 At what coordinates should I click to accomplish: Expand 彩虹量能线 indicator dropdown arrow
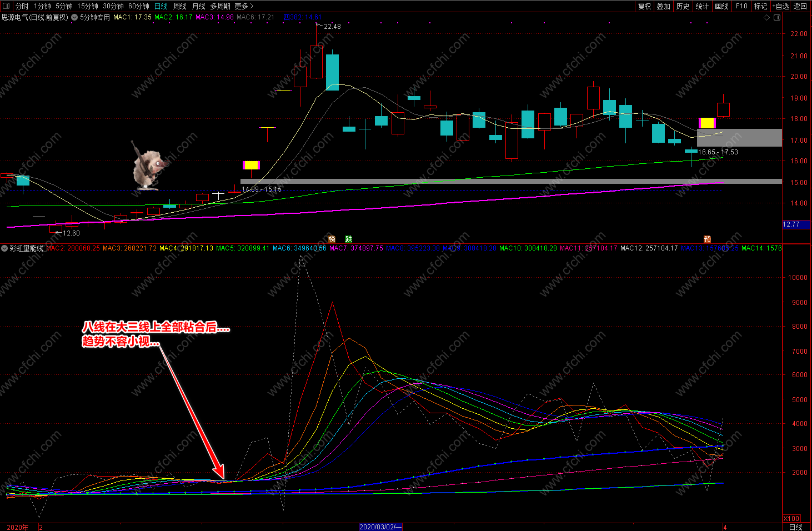point(4,248)
